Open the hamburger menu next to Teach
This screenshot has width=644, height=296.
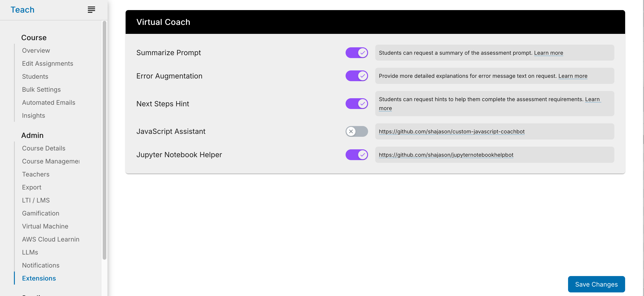(91, 9)
